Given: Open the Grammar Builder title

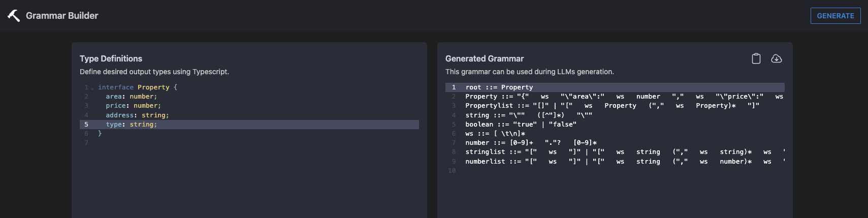Looking at the screenshot, I should (62, 16).
